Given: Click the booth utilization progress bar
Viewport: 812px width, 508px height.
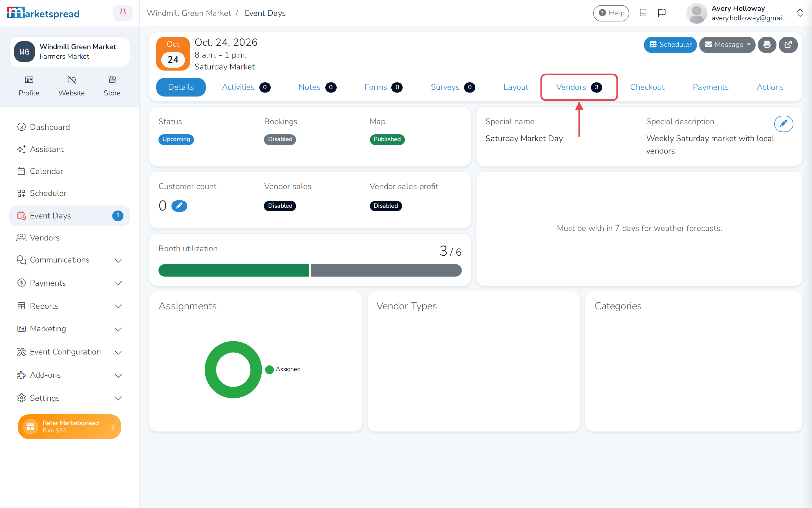Looking at the screenshot, I should click(310, 270).
